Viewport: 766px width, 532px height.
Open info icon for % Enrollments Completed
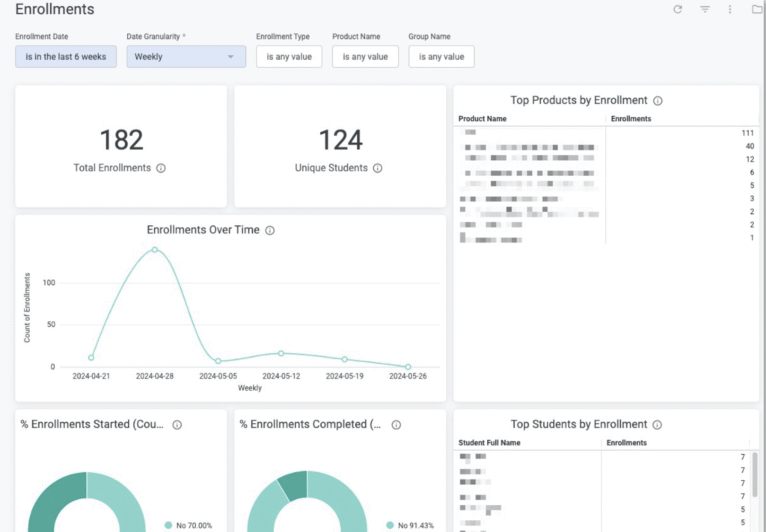[x=396, y=425]
